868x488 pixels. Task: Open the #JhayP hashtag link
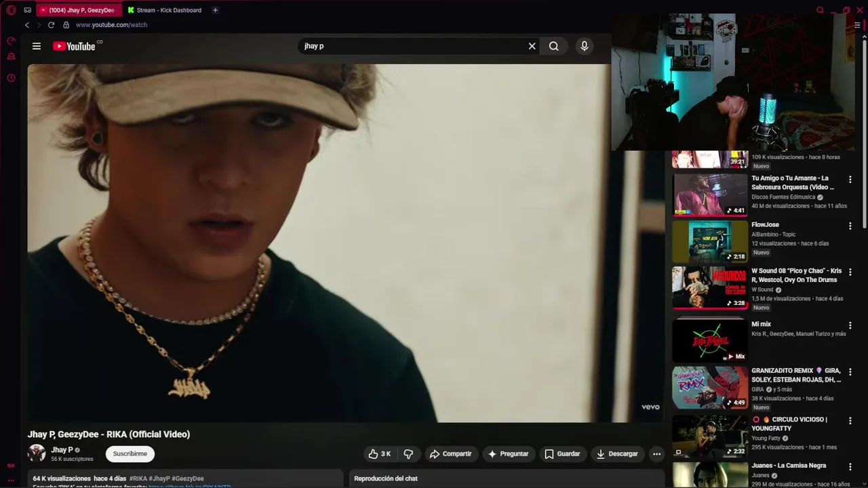pyautogui.click(x=159, y=479)
